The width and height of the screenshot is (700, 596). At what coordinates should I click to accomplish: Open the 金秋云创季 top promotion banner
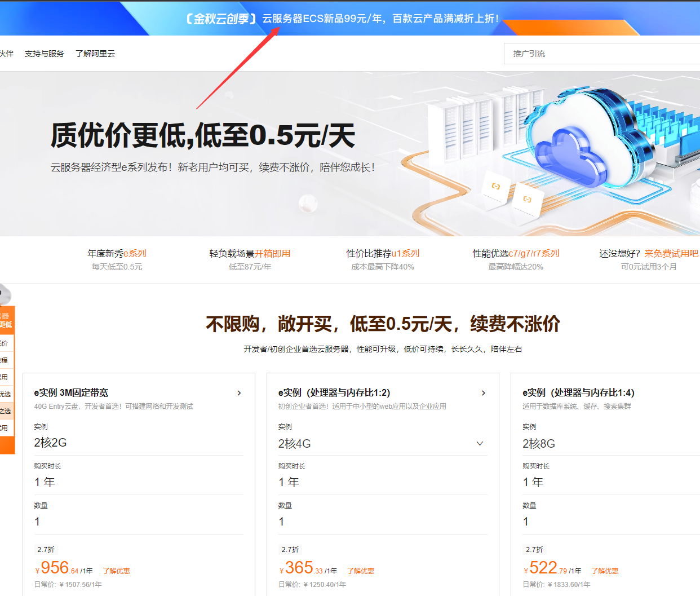[x=350, y=19]
